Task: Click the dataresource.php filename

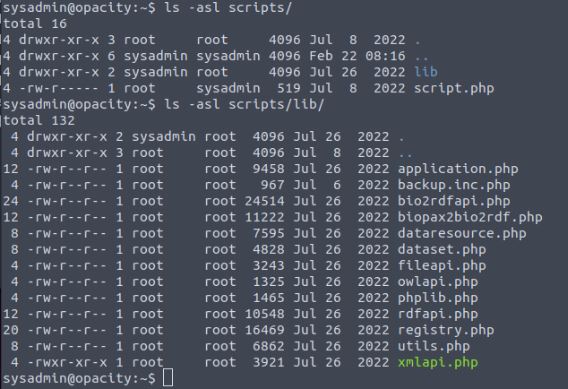Action: click(x=462, y=233)
